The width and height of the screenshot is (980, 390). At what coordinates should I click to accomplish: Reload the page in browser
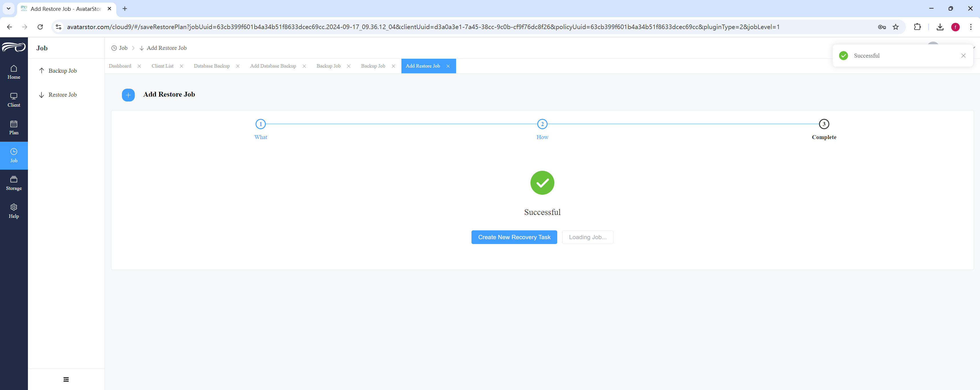click(x=40, y=27)
